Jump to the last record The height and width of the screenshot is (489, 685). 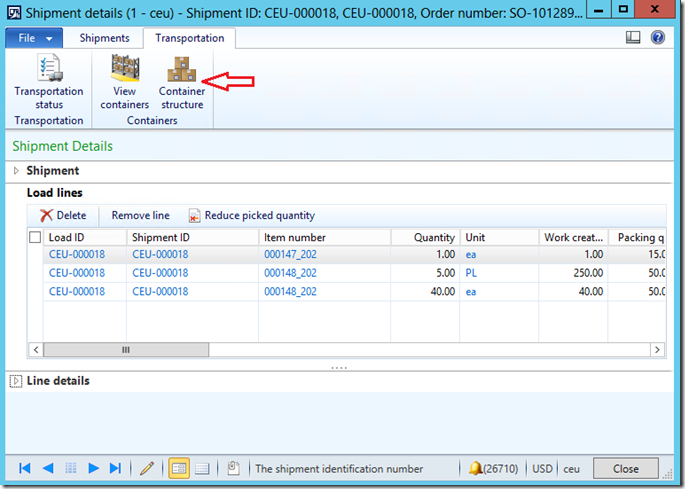tap(116, 468)
